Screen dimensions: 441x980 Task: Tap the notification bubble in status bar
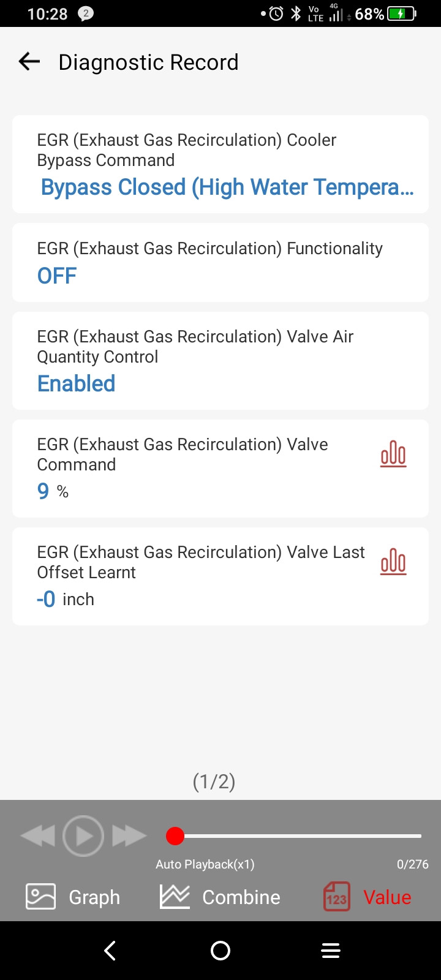click(x=86, y=13)
